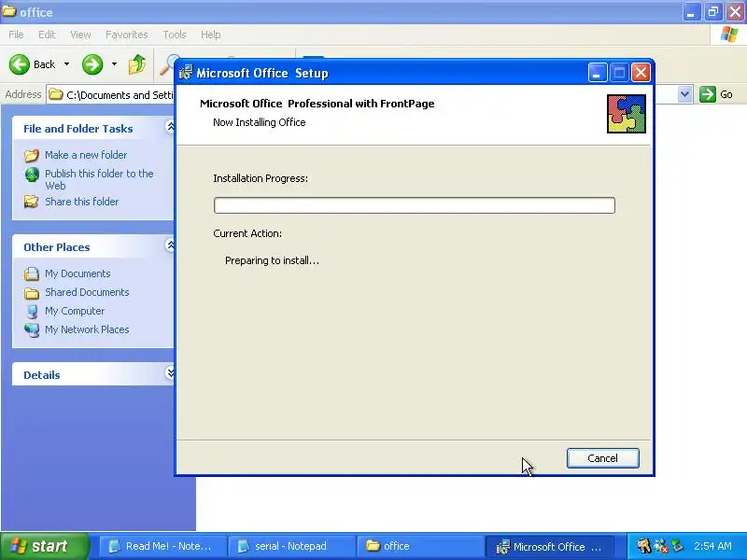Switch to serial - Notepad taskbar button
The height and width of the screenshot is (560, 747).
290,546
